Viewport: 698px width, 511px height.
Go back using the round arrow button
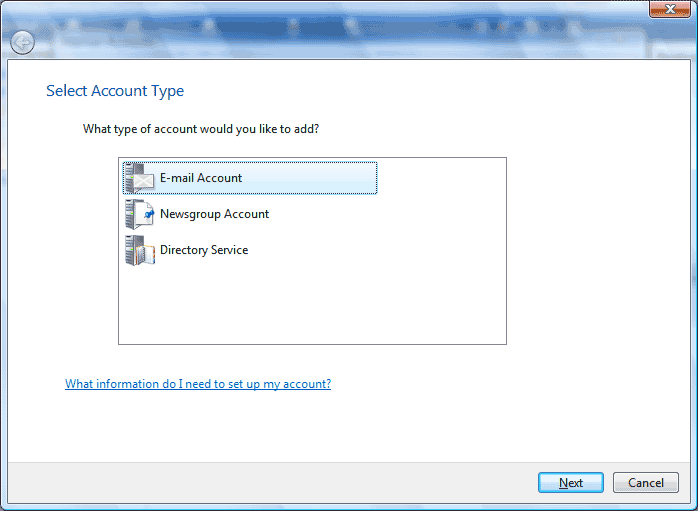pos(22,43)
